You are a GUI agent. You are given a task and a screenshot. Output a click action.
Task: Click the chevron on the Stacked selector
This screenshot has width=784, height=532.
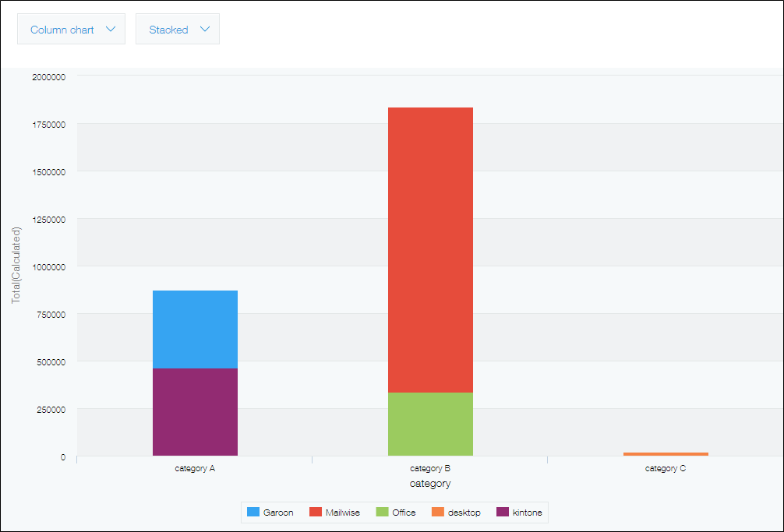[205, 29]
